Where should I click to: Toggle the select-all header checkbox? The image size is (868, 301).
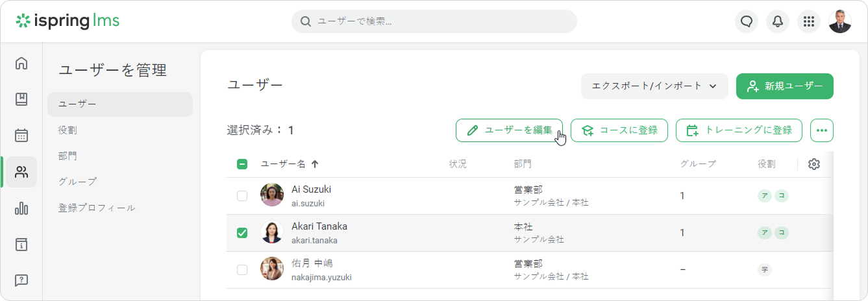point(242,164)
